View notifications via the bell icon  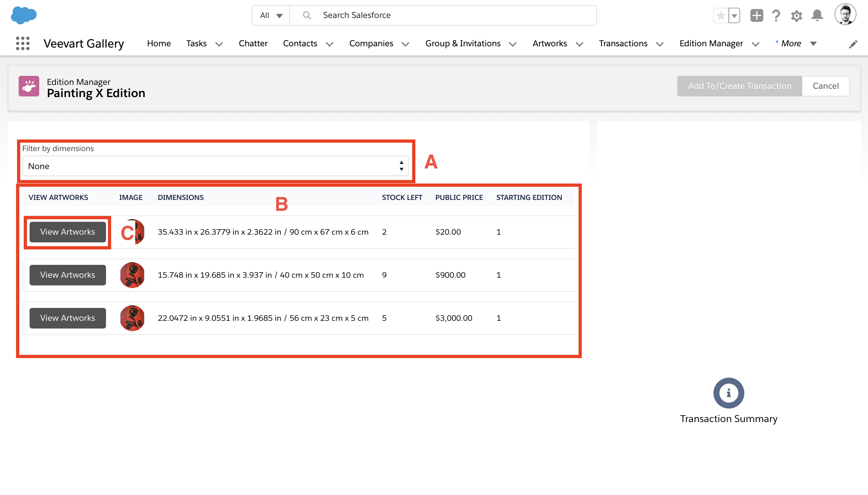click(817, 15)
